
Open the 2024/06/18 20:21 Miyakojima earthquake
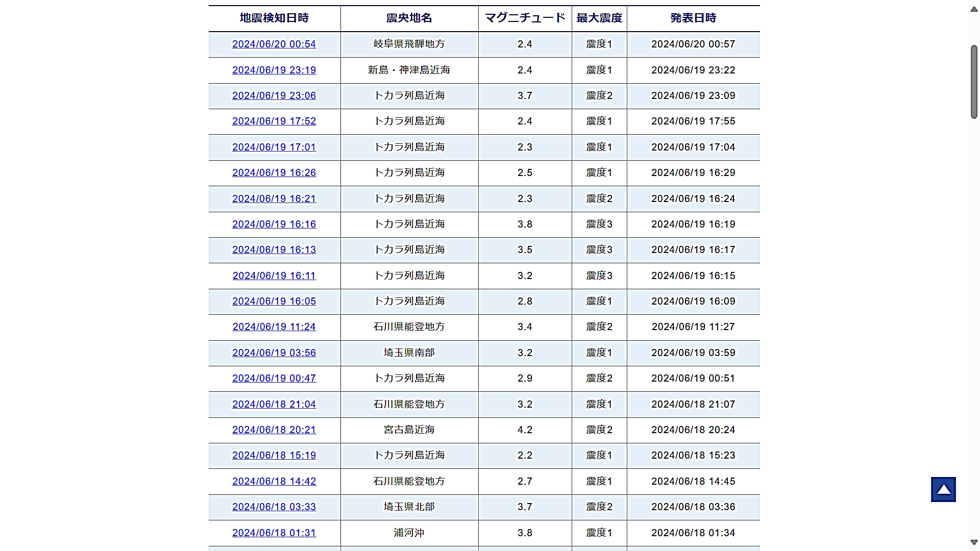pos(274,430)
